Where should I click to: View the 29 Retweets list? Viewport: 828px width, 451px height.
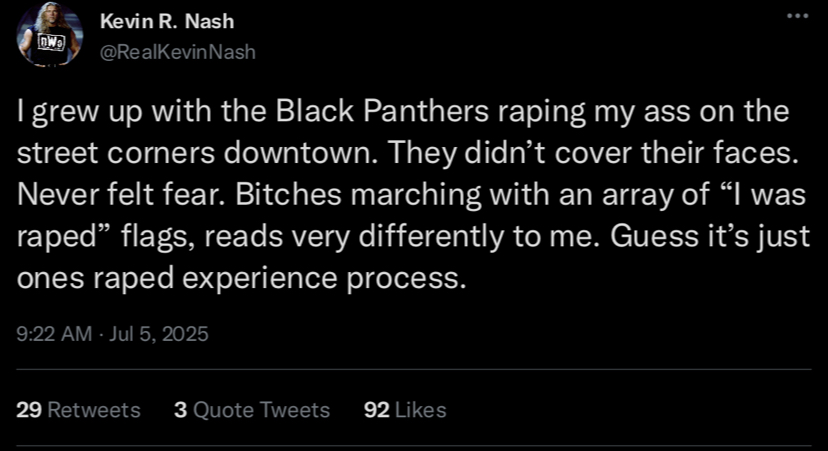(79, 410)
